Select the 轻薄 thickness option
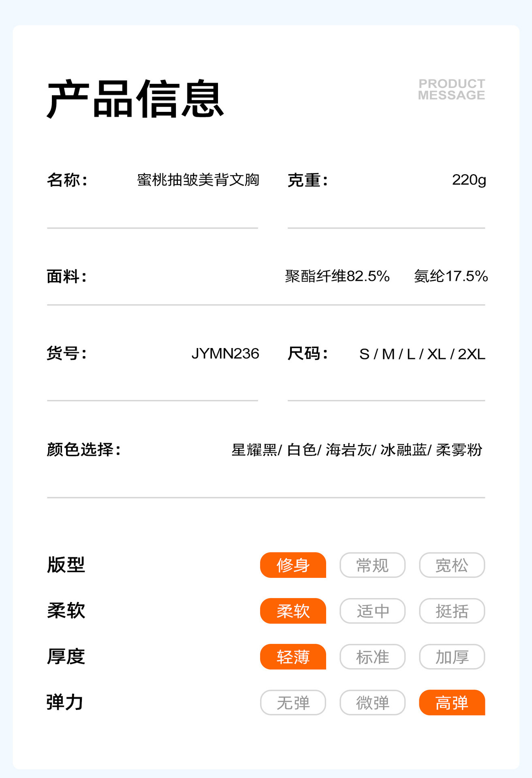 click(293, 656)
